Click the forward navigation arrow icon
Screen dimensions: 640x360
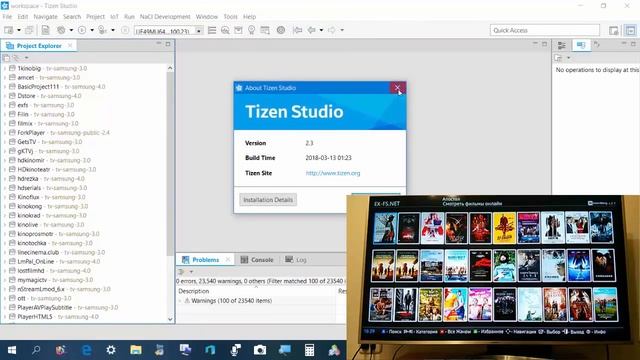tap(332, 30)
